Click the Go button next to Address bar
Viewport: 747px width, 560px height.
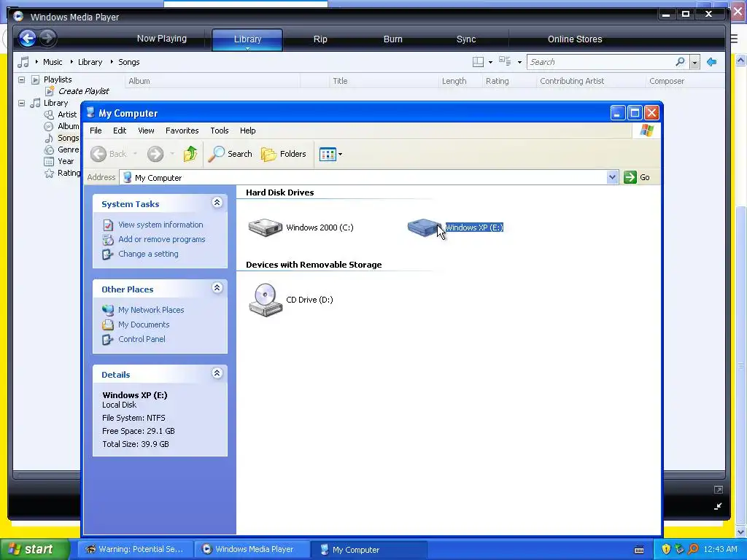pyautogui.click(x=637, y=177)
